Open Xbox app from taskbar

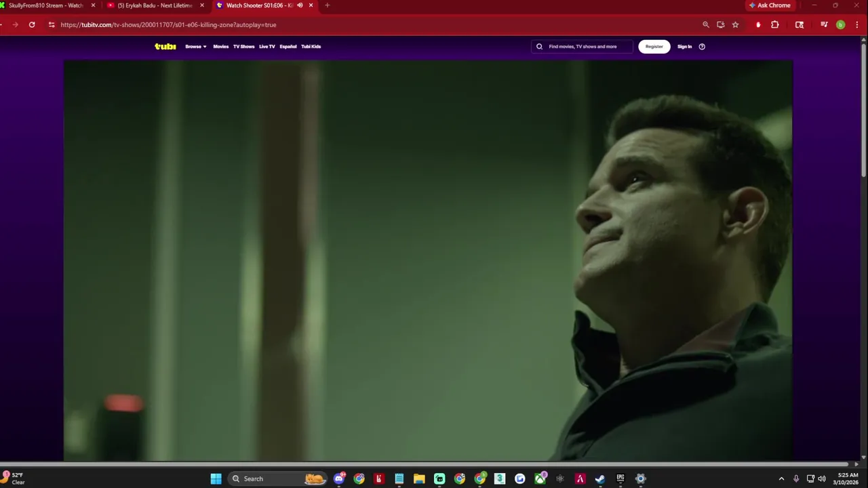pyautogui.click(x=540, y=479)
